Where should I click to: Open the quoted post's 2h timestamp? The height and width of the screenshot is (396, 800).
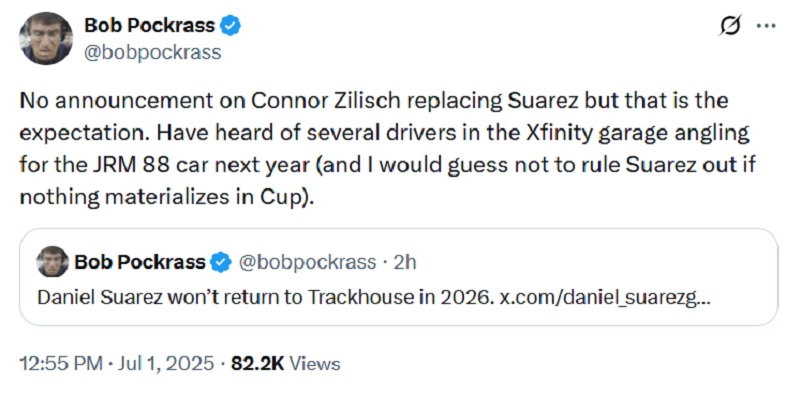[406, 262]
